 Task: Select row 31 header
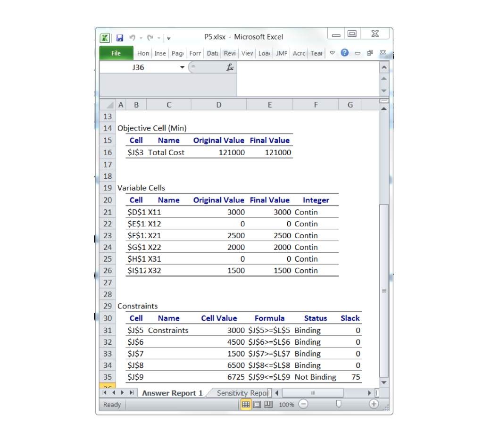[108, 331]
